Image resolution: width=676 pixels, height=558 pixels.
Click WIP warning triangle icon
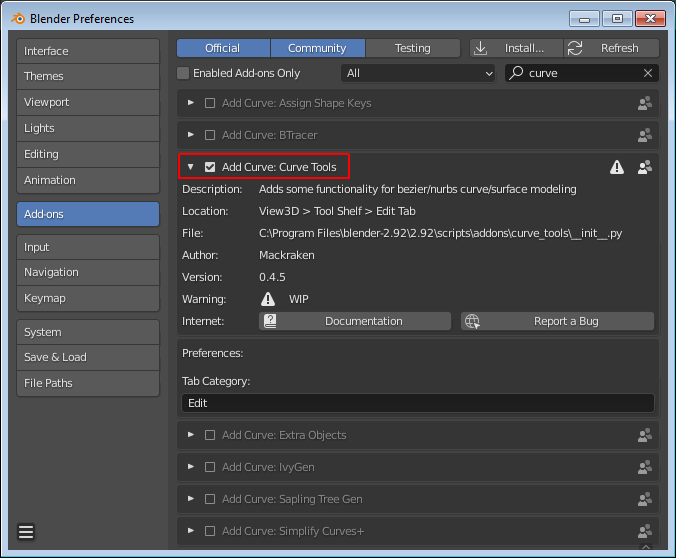pyautogui.click(x=268, y=299)
